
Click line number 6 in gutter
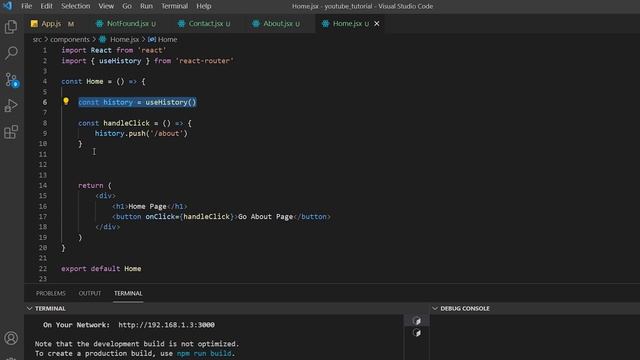[x=44, y=102]
